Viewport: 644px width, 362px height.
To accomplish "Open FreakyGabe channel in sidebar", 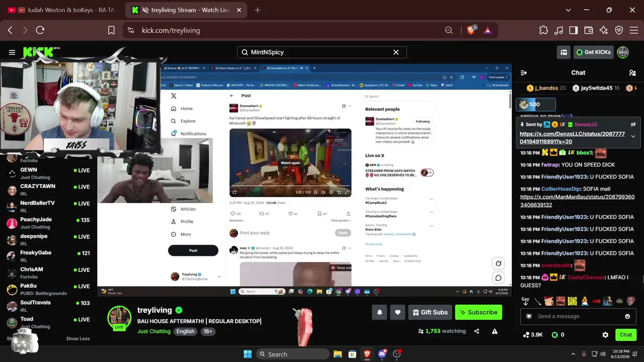I will click(48, 256).
